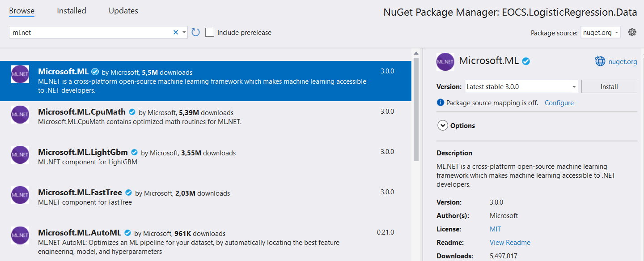
Task: Click the NuGet Package Manager title text
Action: point(510,13)
